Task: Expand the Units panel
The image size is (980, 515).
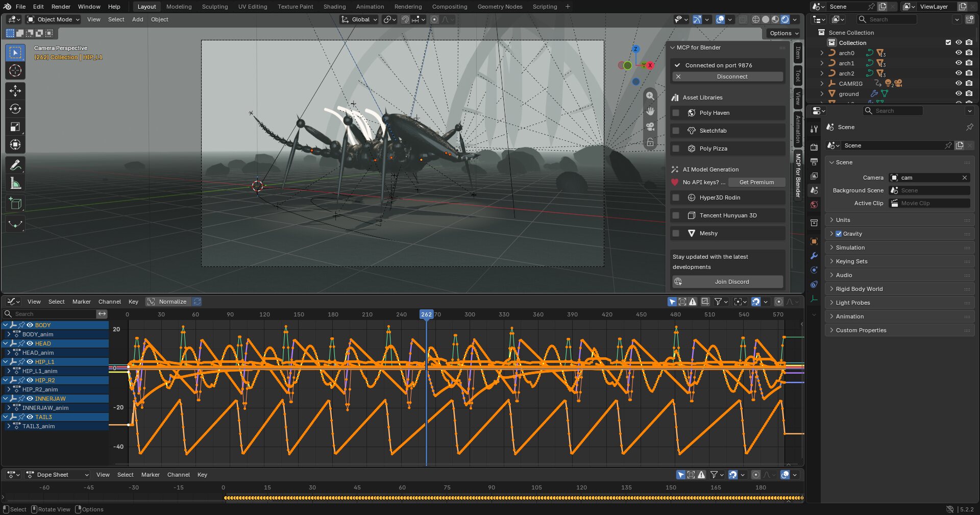Action: click(899, 220)
